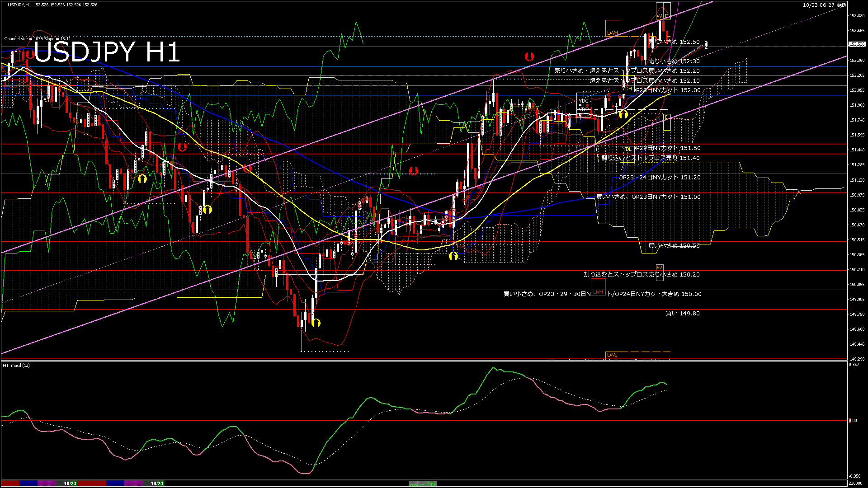Select the W D box at chart top
Viewport: 868px width, 488px height.
[x=663, y=11]
